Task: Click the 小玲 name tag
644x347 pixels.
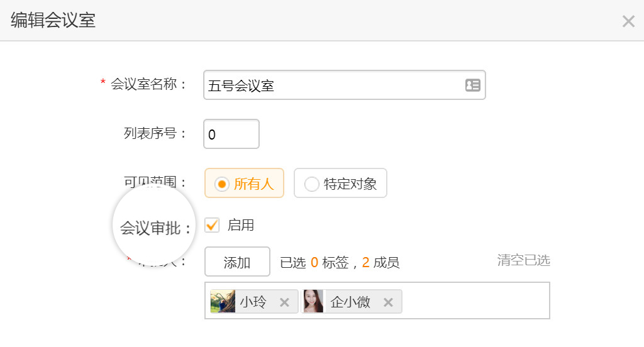Action: pos(253,302)
